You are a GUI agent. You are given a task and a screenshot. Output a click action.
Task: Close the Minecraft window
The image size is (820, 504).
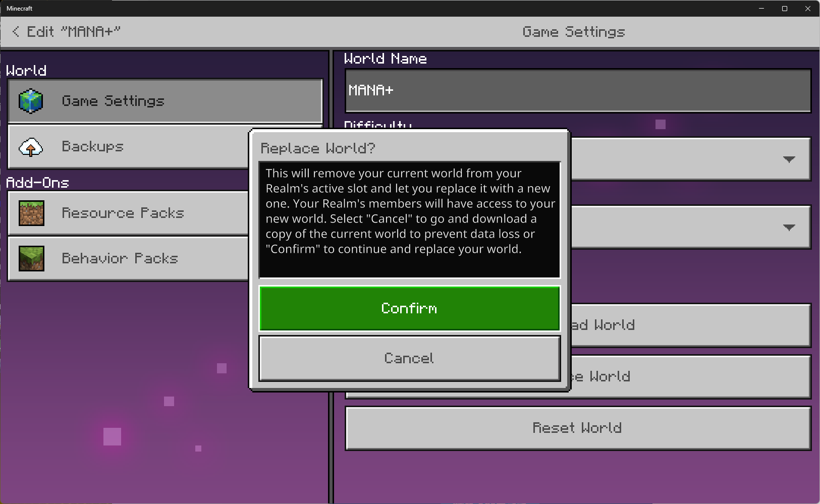(x=808, y=9)
